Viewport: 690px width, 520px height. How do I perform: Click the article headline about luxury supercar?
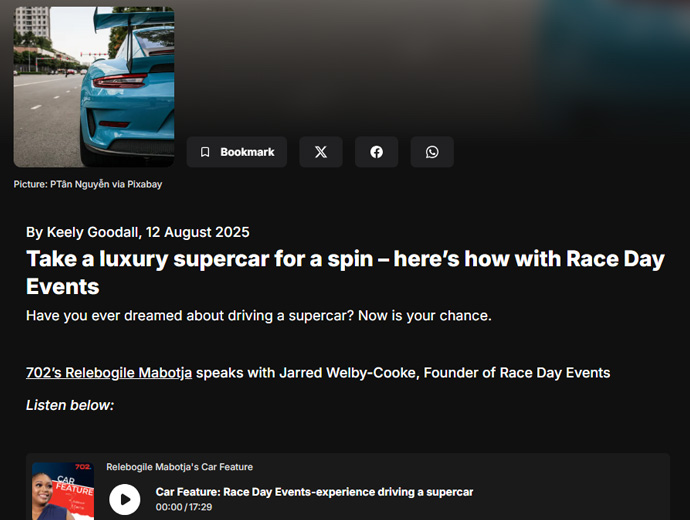click(345, 272)
